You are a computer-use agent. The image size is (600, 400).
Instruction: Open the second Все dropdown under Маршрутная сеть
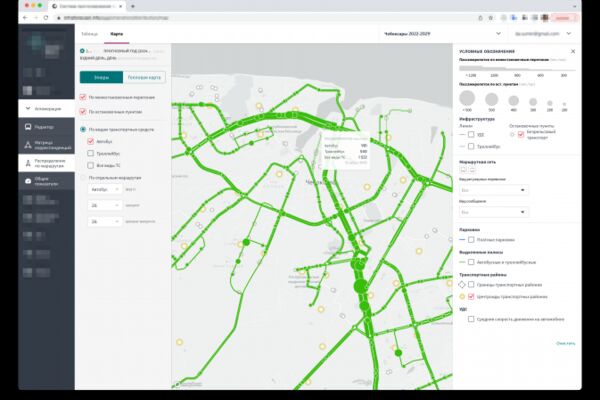coord(494,212)
